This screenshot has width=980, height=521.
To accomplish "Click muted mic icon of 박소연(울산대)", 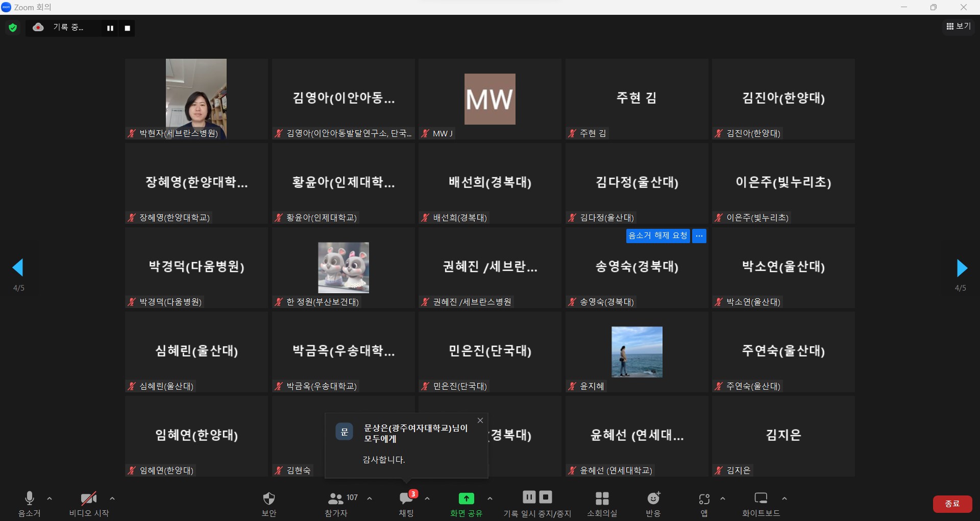I will 719,302.
